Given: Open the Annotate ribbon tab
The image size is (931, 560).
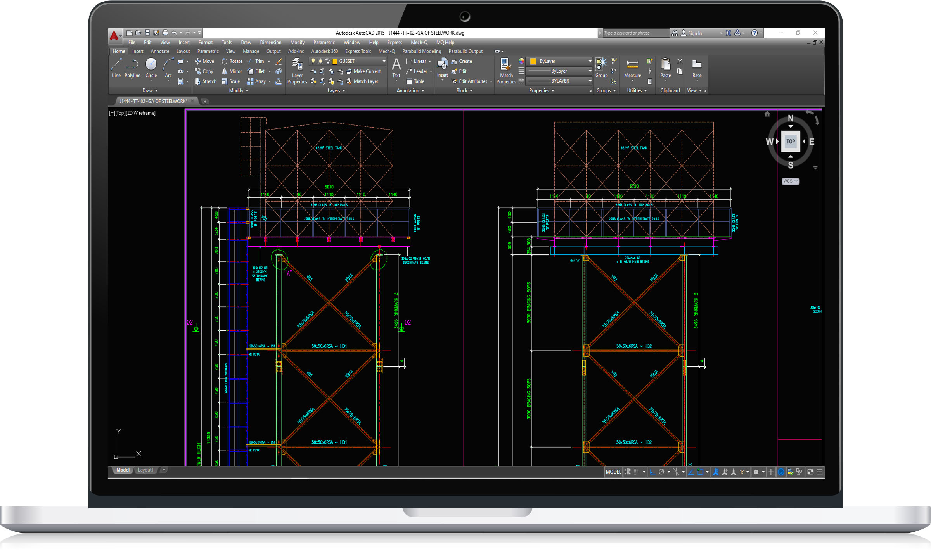Looking at the screenshot, I should (159, 51).
